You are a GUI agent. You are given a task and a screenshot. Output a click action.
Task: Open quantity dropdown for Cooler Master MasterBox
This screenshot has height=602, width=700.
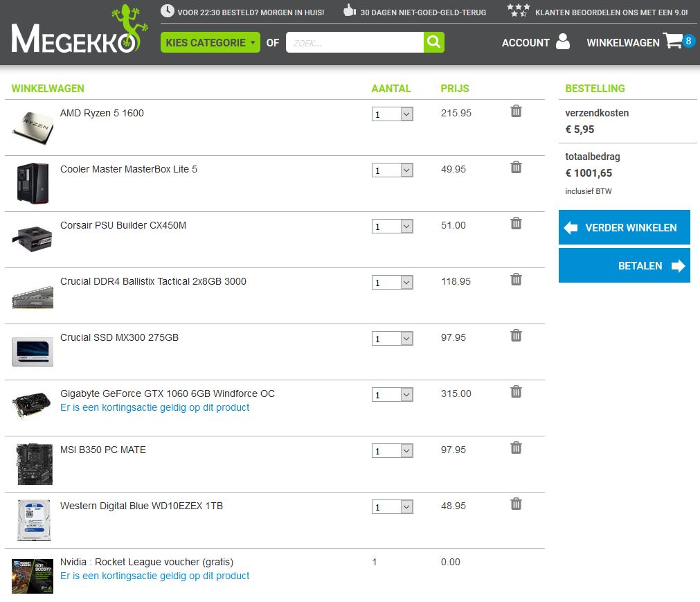[x=393, y=170]
